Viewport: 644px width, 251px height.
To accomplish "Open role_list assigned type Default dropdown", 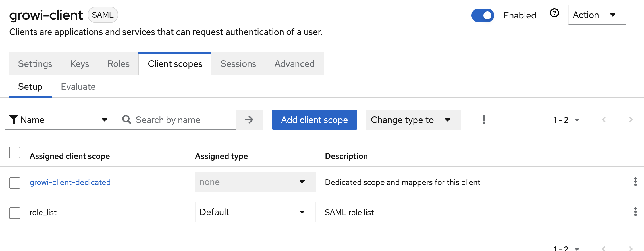I will click(255, 212).
